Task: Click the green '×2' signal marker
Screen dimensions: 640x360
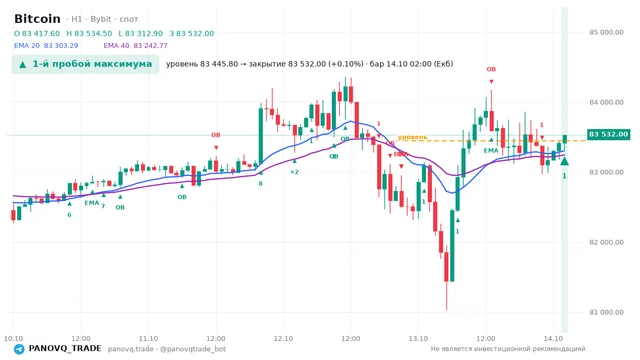Action: (294, 168)
